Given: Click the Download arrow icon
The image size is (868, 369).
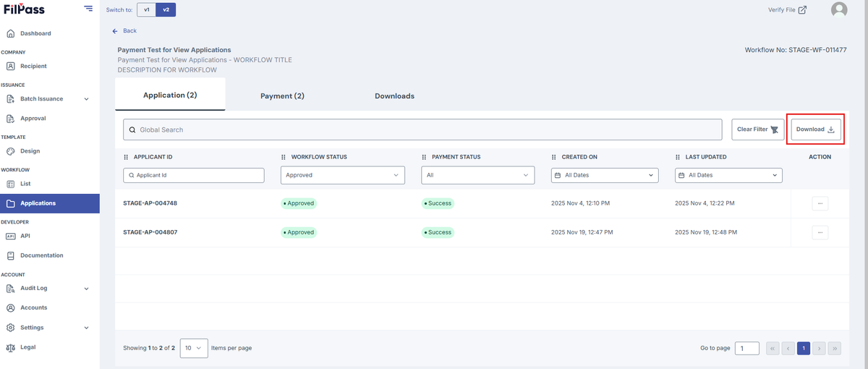Looking at the screenshot, I should click(x=831, y=130).
